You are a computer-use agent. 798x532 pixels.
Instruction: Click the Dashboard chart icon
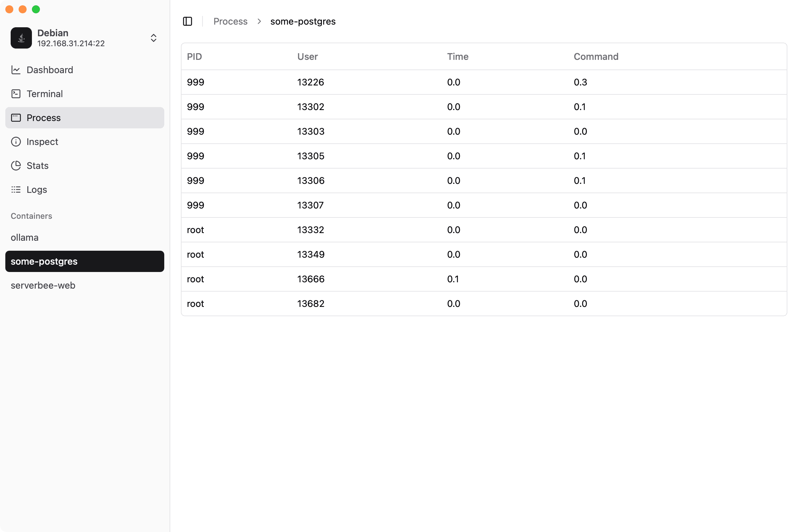click(16, 70)
